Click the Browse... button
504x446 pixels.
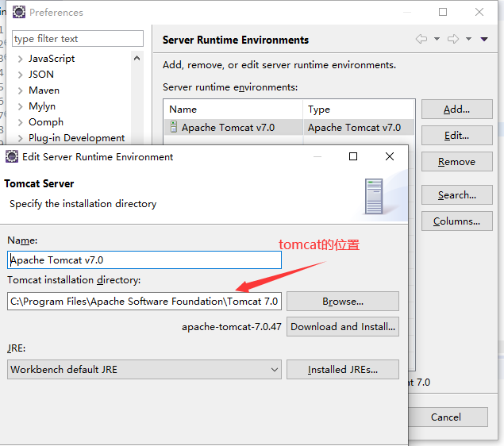coord(343,302)
